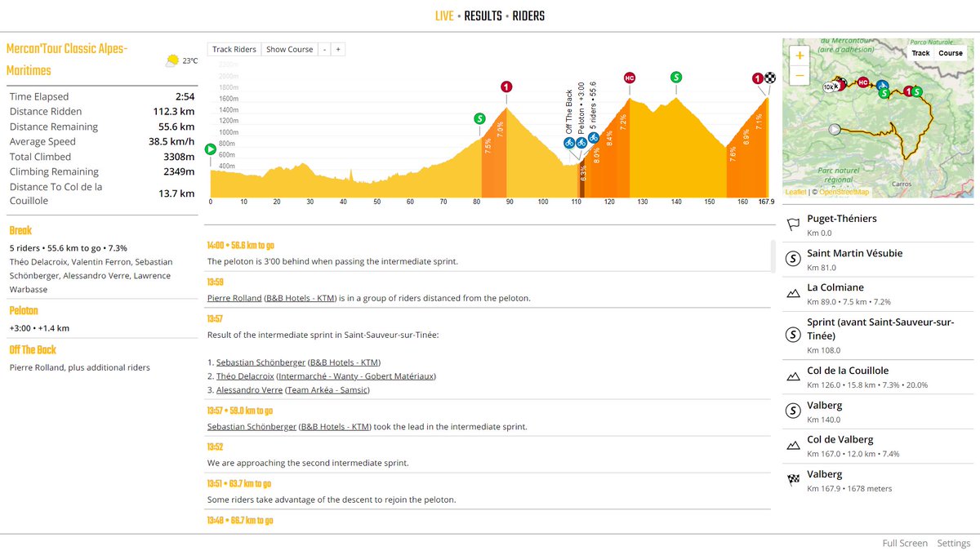980x551 pixels.
Task: Click the 14:00 • 56.6 km to go entry
Action: coord(240,245)
